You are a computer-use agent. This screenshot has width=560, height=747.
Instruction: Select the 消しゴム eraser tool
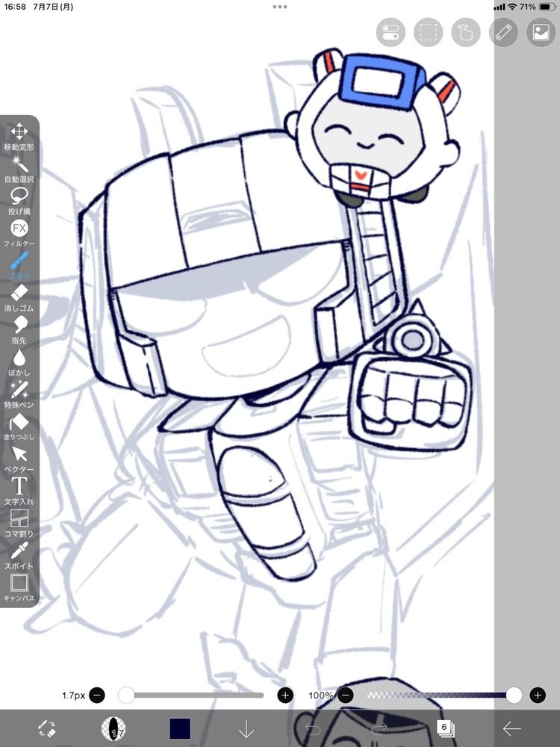coord(19,298)
